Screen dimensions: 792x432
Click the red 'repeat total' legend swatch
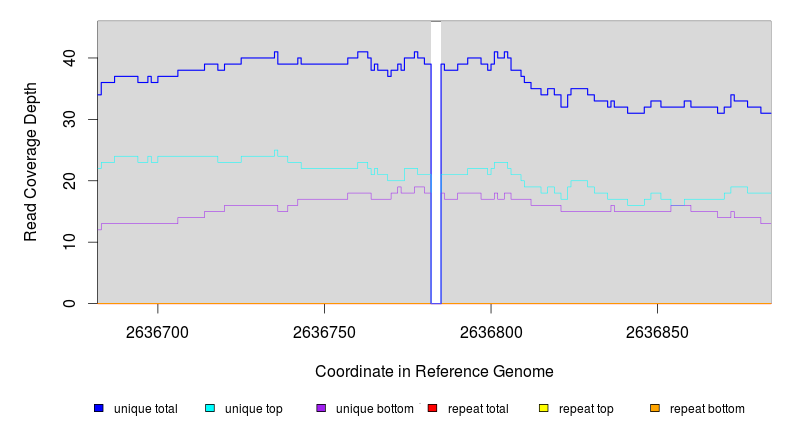click(x=433, y=408)
